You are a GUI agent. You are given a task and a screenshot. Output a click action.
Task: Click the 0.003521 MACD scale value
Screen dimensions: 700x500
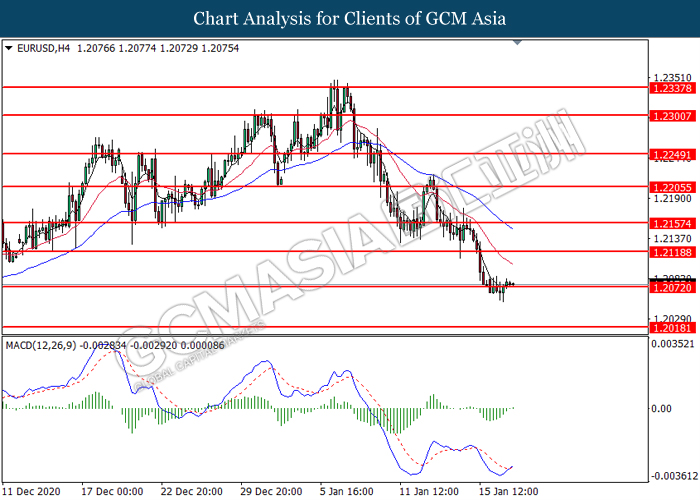[673, 344]
